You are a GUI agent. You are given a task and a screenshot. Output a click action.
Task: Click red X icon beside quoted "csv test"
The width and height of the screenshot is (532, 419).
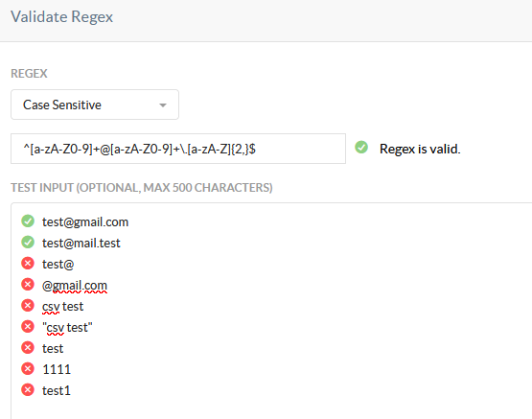[28, 326]
